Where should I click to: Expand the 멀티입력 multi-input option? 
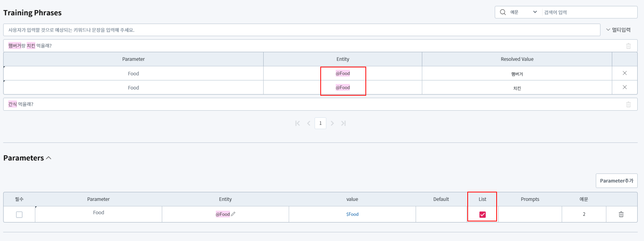point(618,30)
